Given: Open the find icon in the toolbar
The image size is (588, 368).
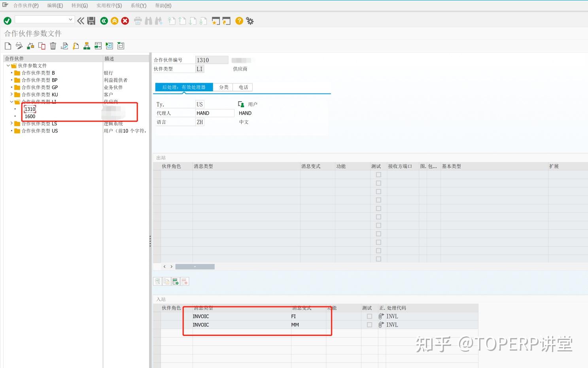Looking at the screenshot, I should tap(148, 21).
